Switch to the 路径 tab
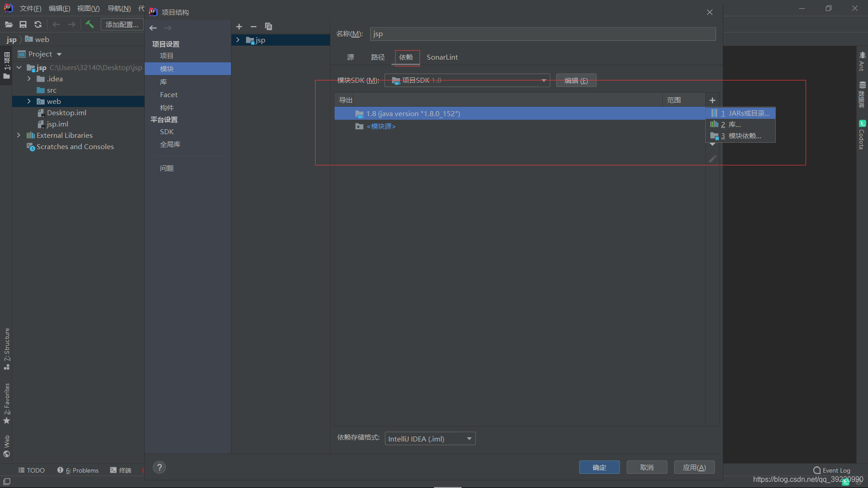The image size is (868, 488). pyautogui.click(x=377, y=57)
